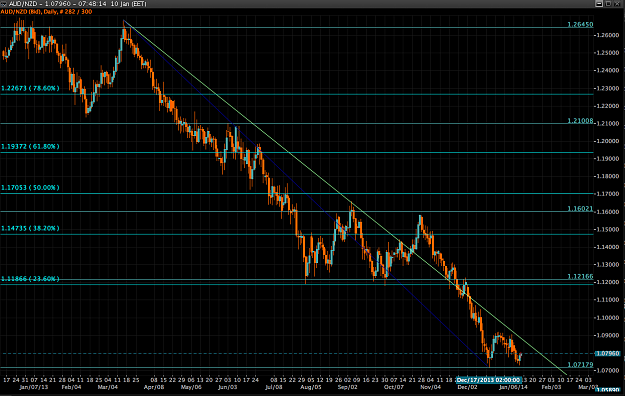Screen dimensions: 625x396
Task: Click 1.10000 on the price axis
Action: coord(607,317)
